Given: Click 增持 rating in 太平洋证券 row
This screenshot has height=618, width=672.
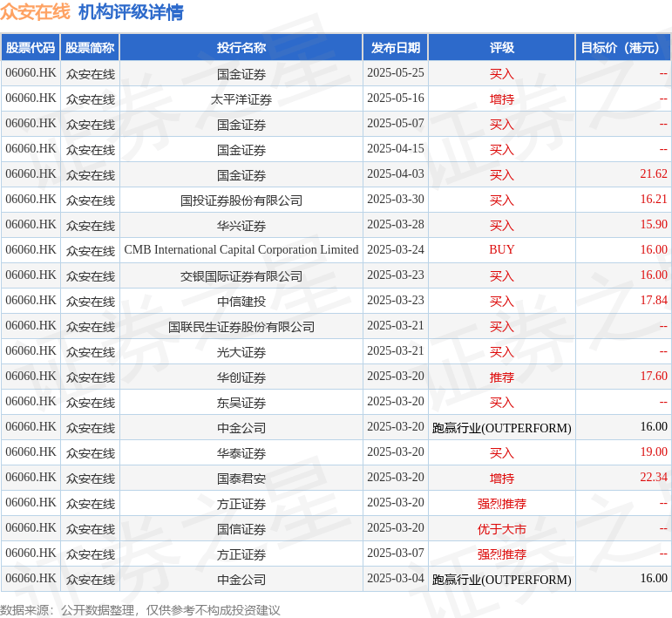Looking at the screenshot, I should tap(502, 99).
